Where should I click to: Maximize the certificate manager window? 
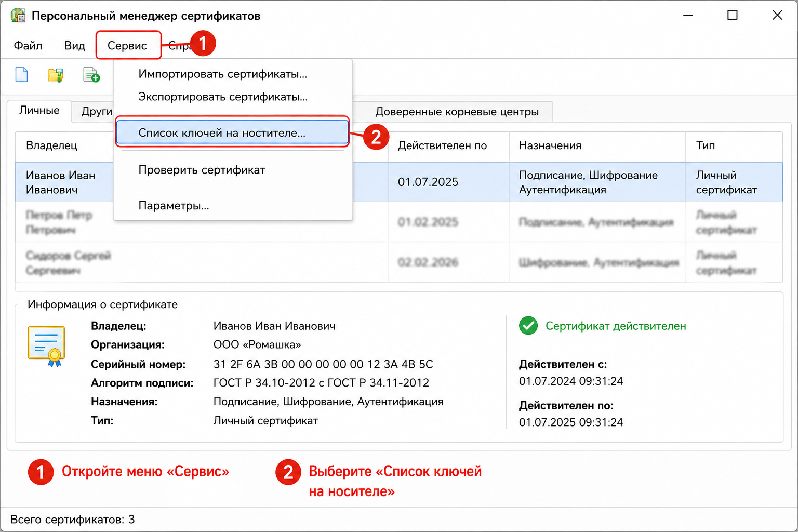(x=733, y=15)
